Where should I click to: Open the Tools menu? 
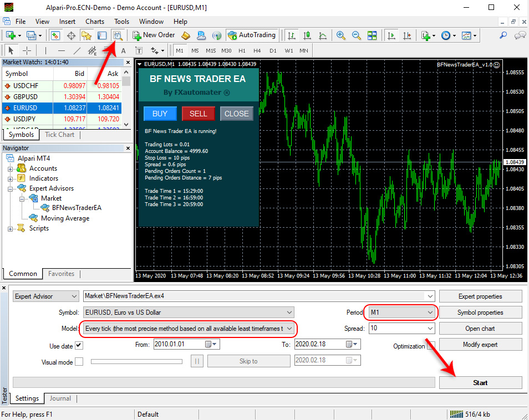pyautogui.click(x=121, y=22)
